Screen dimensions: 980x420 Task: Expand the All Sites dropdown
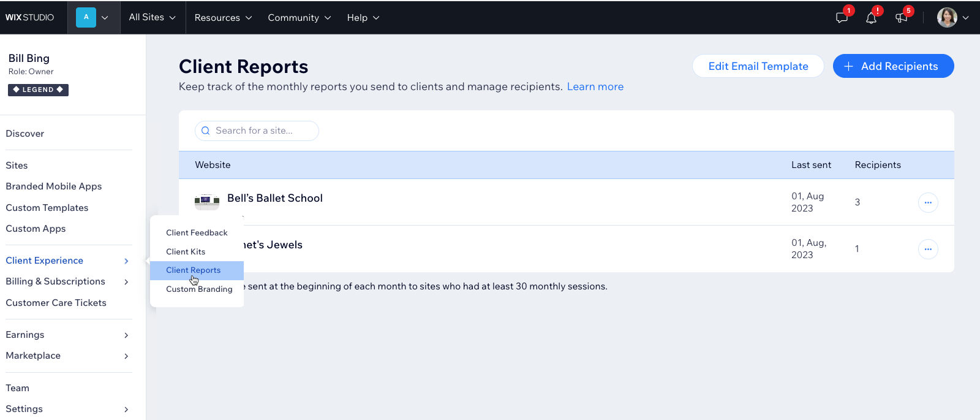pos(152,18)
